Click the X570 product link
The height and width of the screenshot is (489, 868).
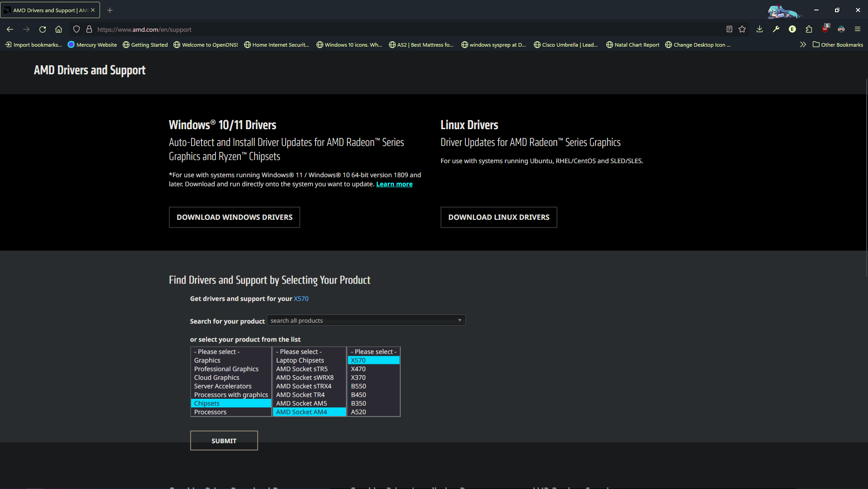pos(301,299)
